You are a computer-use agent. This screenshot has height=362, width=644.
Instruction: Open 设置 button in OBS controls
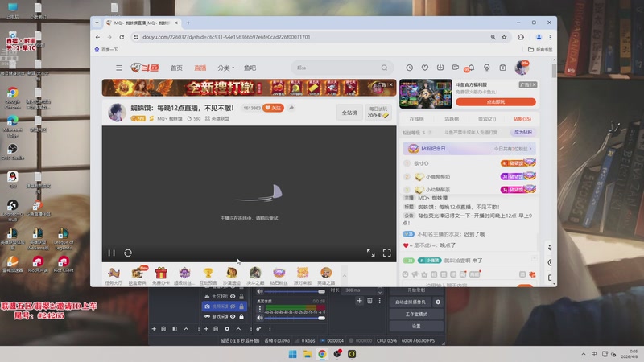(x=416, y=326)
